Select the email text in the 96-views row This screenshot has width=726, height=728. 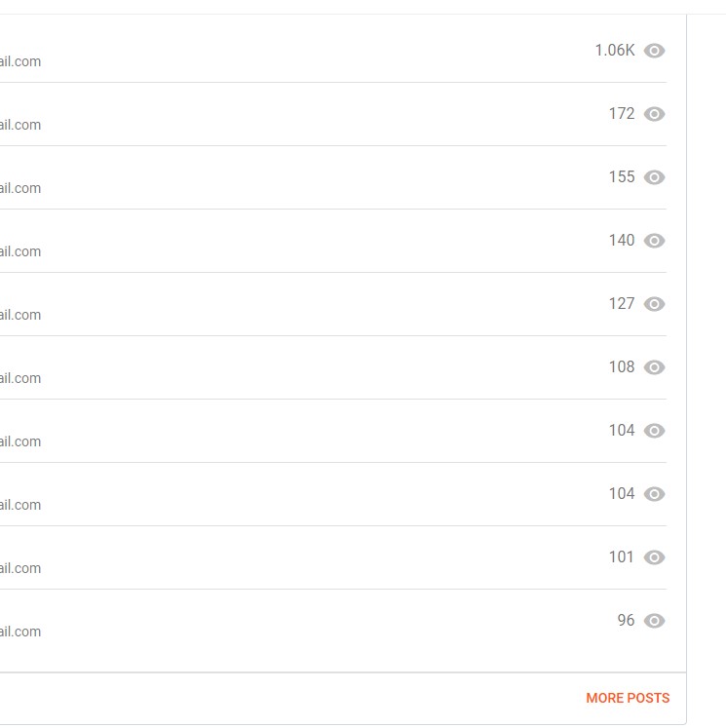pos(20,632)
